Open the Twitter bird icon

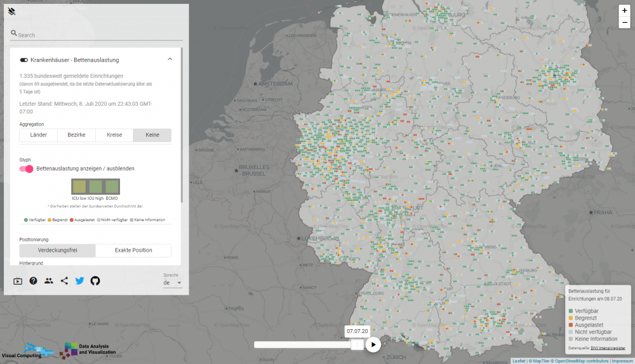click(79, 281)
